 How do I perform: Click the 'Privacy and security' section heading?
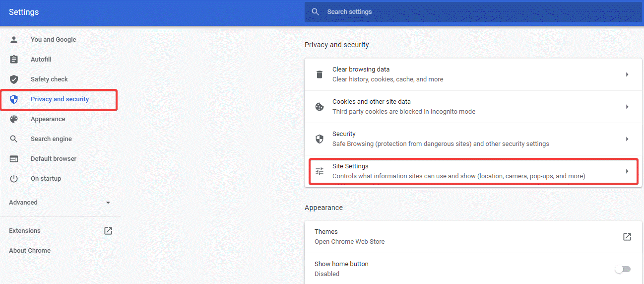tap(337, 45)
